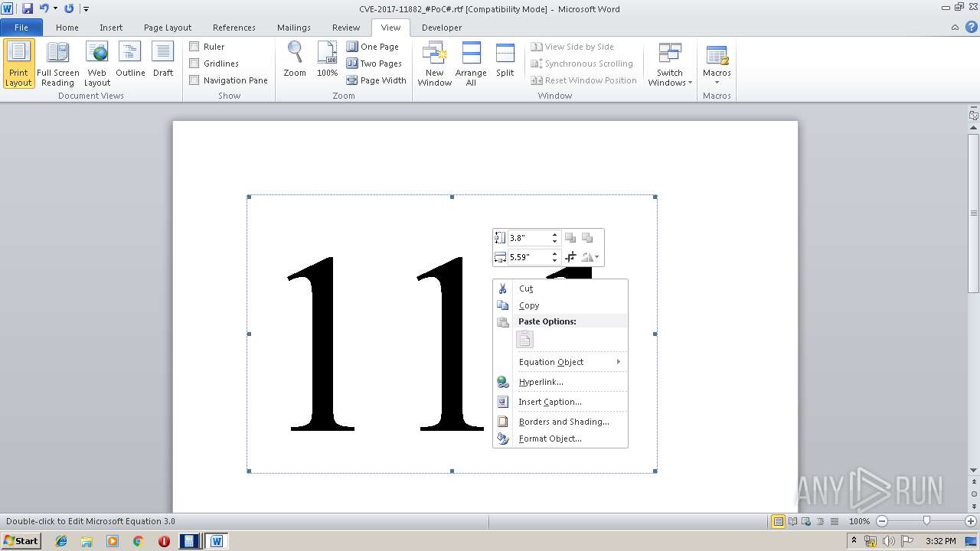
Task: Click the Repeat button in Quick Access
Action: point(69,8)
